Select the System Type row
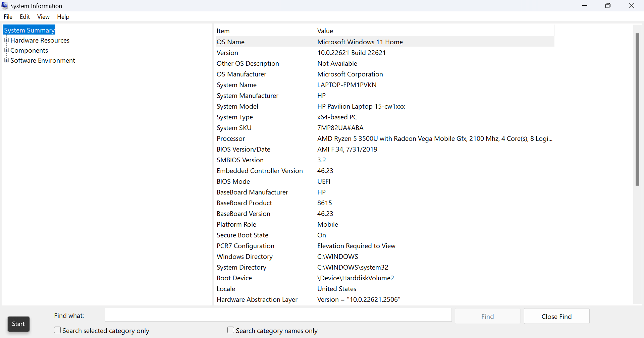 pyautogui.click(x=384, y=117)
